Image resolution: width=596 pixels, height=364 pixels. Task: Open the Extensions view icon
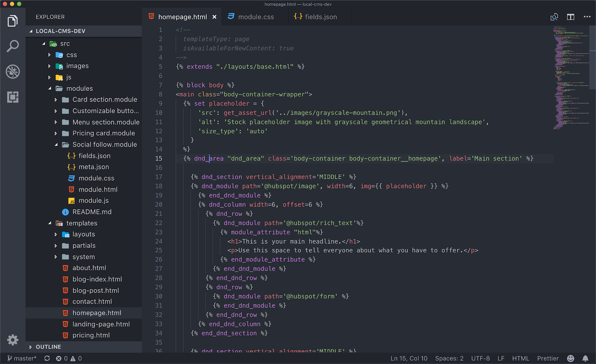13,97
